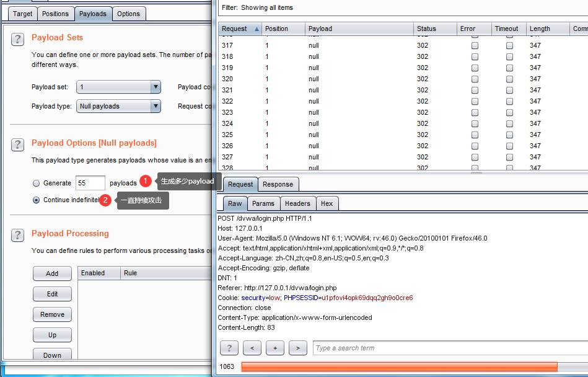The image size is (588, 377).
Task: Sort results by Error column
Action: coord(474,29)
